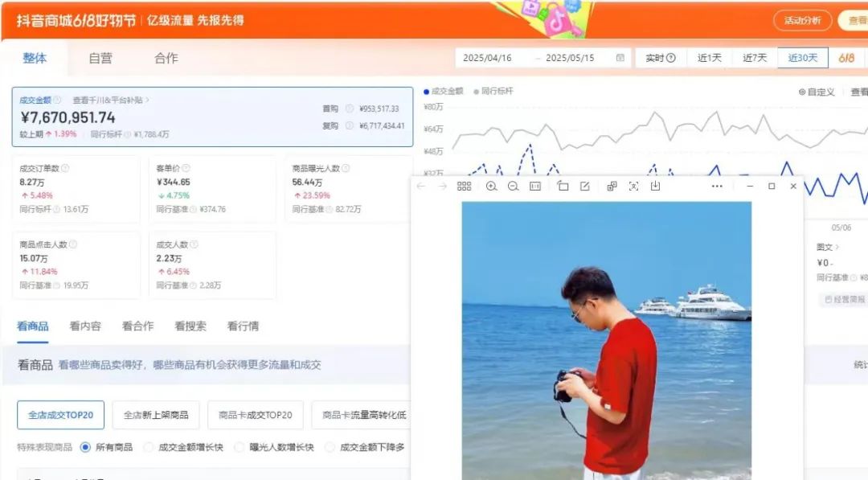Click the image translate icon in viewer
The height and width of the screenshot is (480, 868).
point(612,186)
